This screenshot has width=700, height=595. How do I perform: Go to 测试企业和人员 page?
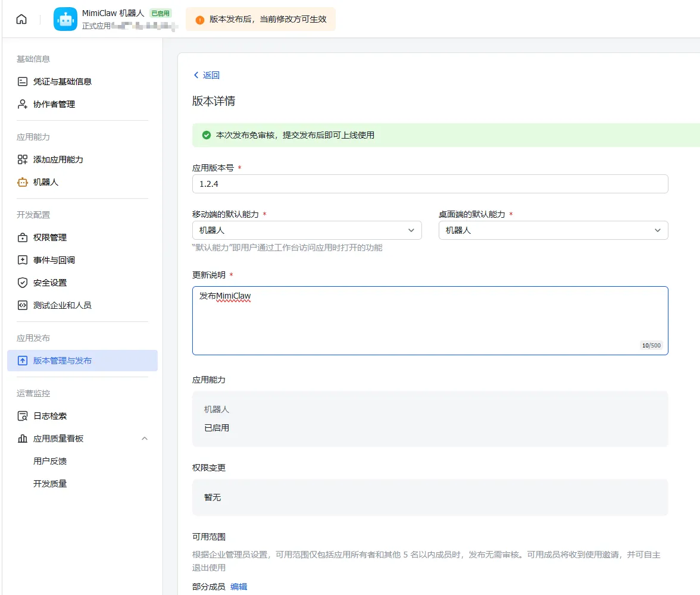click(x=62, y=305)
